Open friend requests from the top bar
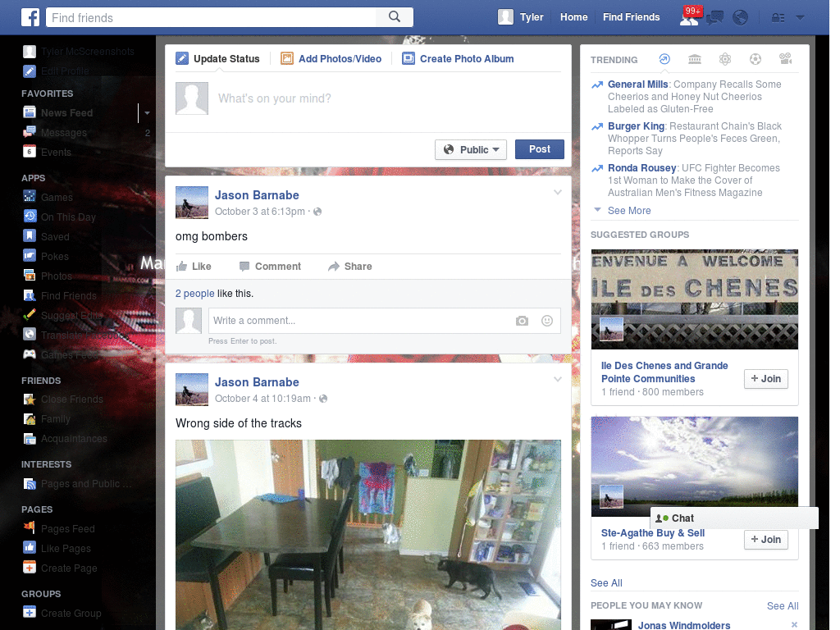 [689, 17]
